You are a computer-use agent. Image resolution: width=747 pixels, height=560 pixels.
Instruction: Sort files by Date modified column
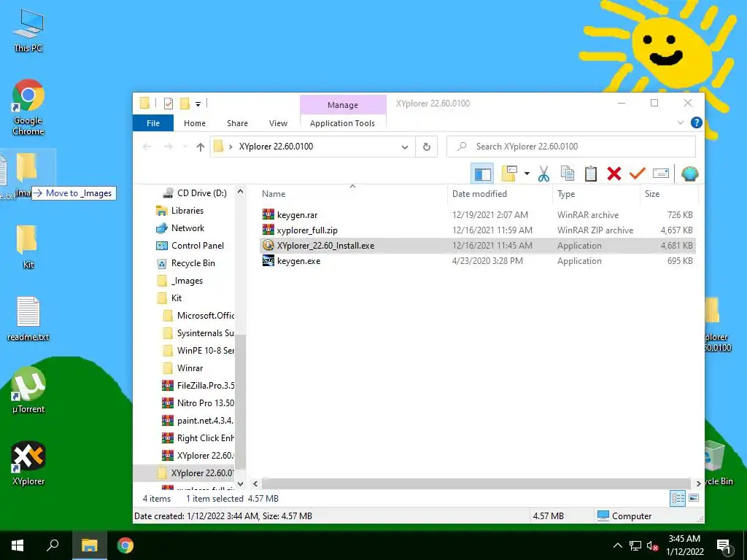click(x=479, y=194)
